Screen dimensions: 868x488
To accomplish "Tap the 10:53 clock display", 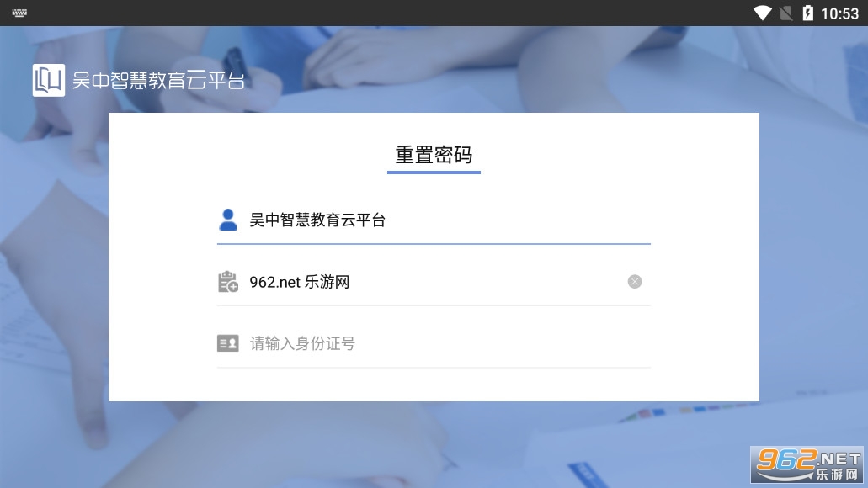I will click(x=839, y=13).
